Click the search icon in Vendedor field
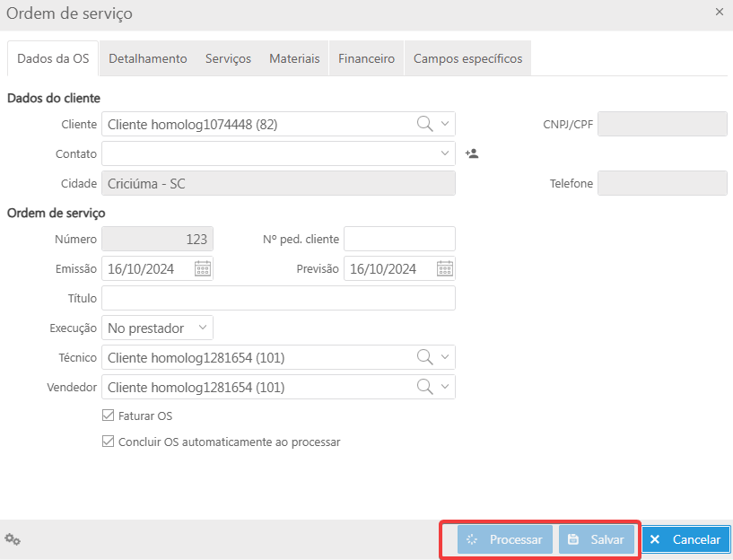 click(425, 387)
